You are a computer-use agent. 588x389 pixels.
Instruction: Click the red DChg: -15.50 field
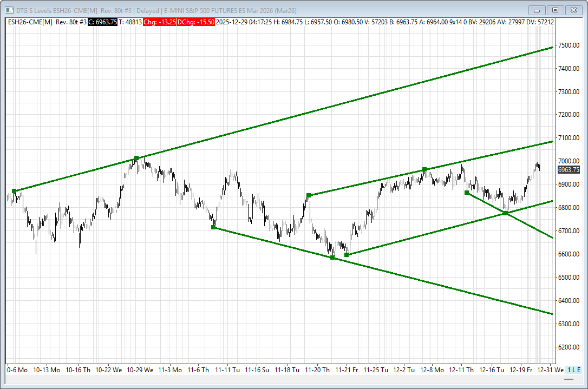click(x=197, y=22)
